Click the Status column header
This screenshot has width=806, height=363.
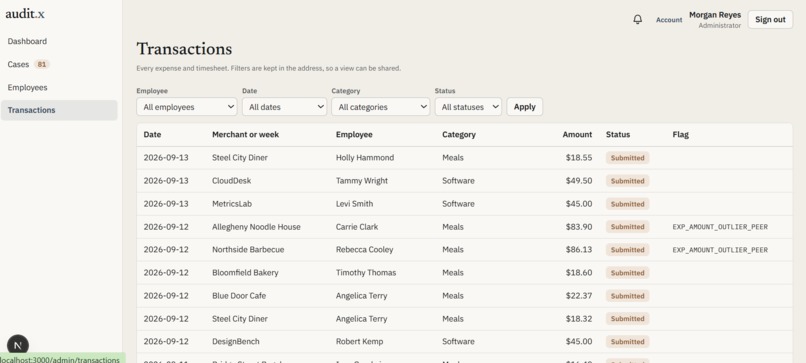click(x=618, y=134)
